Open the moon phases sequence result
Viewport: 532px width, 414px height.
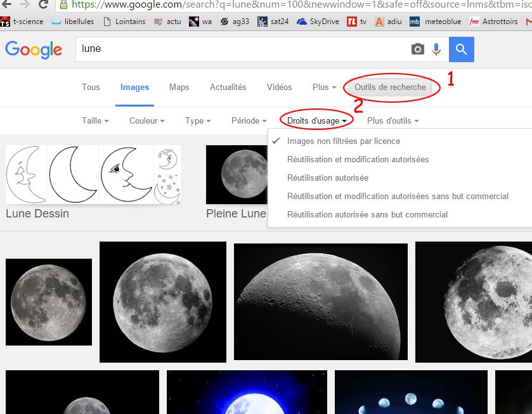[x=412, y=392]
